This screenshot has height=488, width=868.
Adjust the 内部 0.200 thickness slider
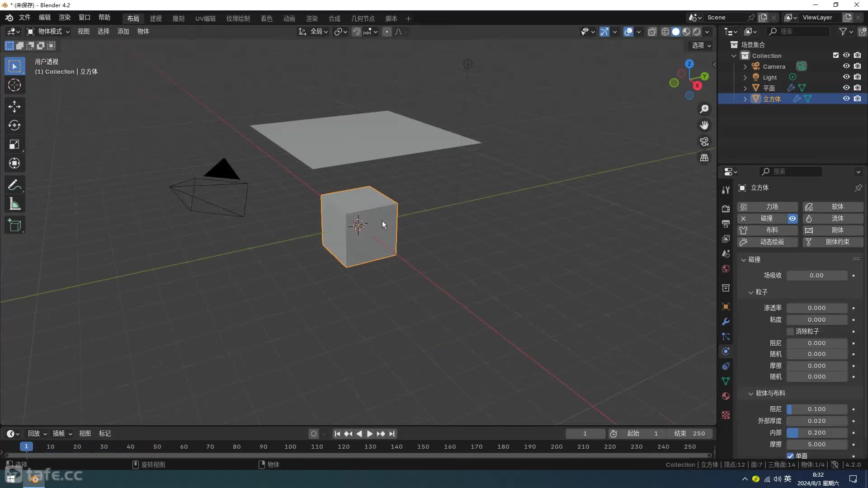(x=817, y=433)
